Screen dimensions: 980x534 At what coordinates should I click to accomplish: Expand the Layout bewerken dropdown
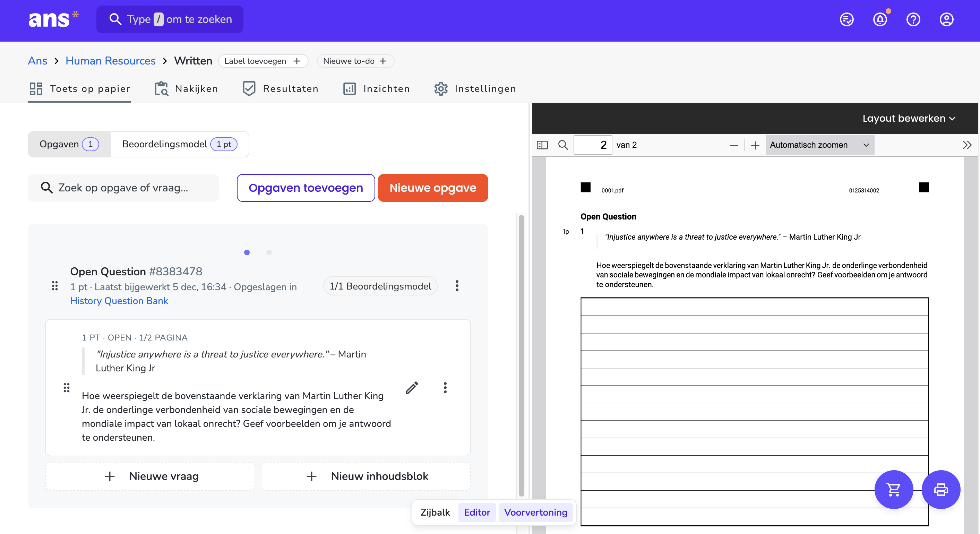(909, 118)
